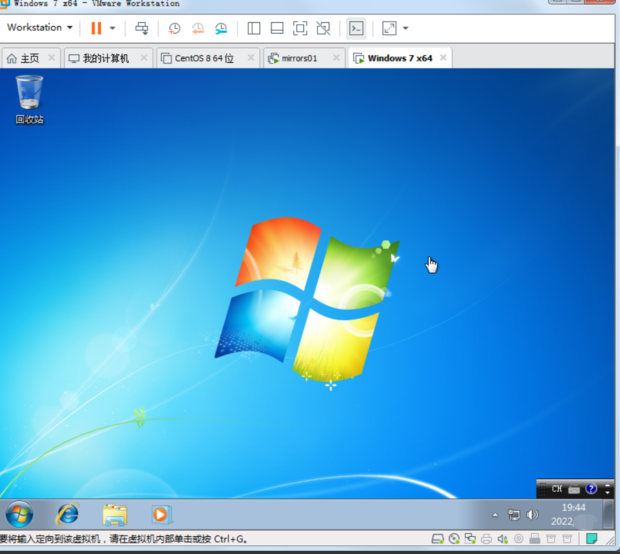The width and height of the screenshot is (620, 554).
Task: Click the USB device status icon
Action: (535, 539)
